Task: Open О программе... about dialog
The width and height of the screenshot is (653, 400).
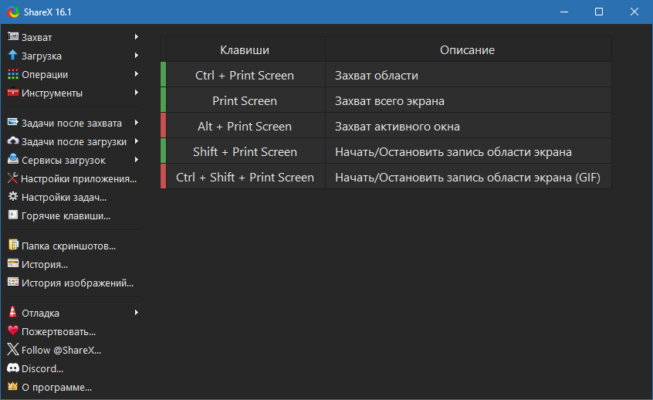Action: [x=73, y=387]
